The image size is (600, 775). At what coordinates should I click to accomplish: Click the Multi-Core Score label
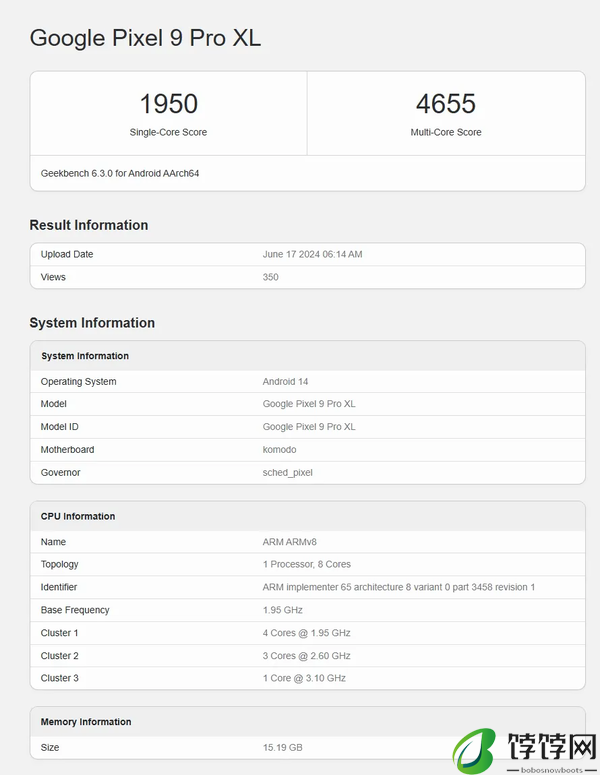click(x=446, y=132)
